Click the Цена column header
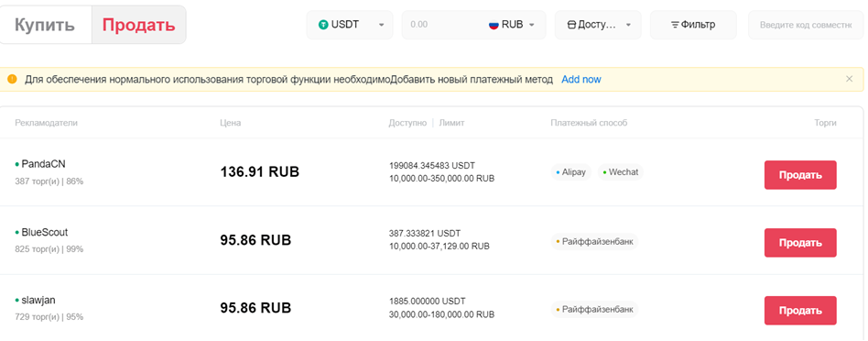This screenshot has height=341, width=868. (x=231, y=123)
